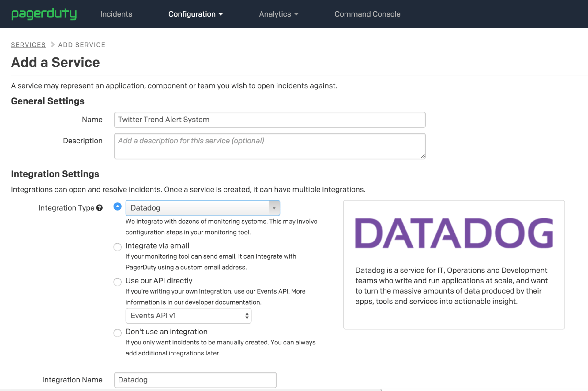Focus the Integration Name field
The image size is (588, 391).
pos(195,380)
